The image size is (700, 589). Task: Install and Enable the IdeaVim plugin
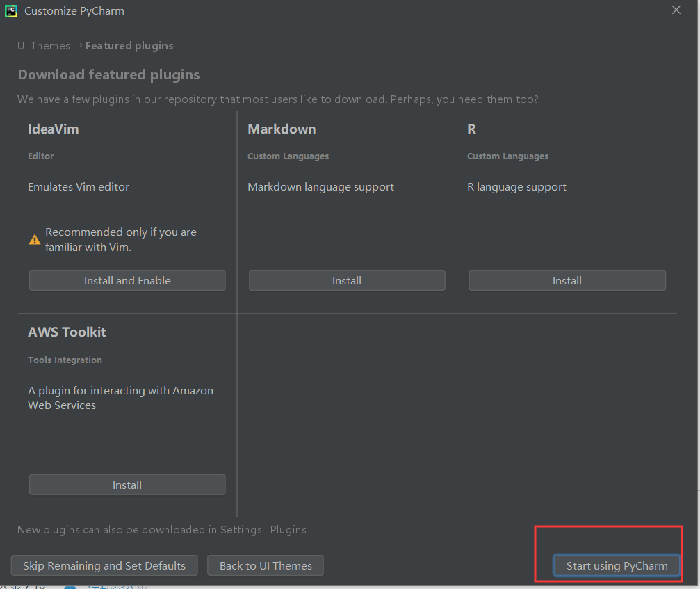click(x=127, y=280)
